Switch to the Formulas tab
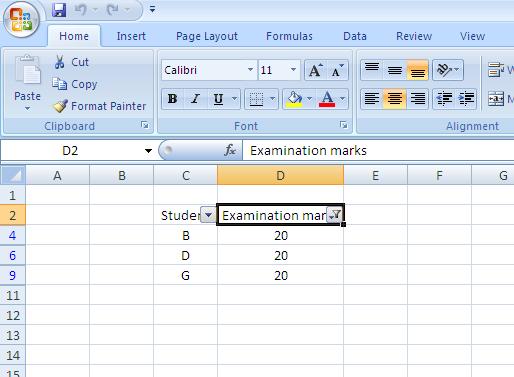 click(x=289, y=36)
